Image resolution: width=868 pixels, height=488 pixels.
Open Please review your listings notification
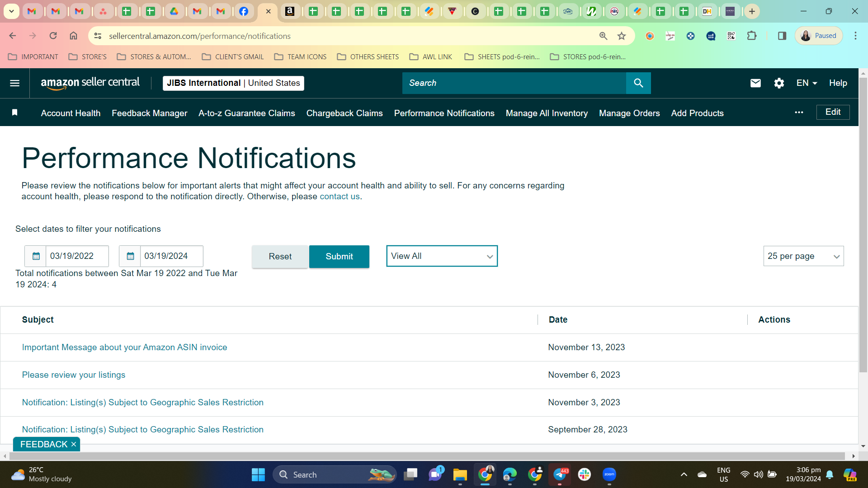(74, 375)
